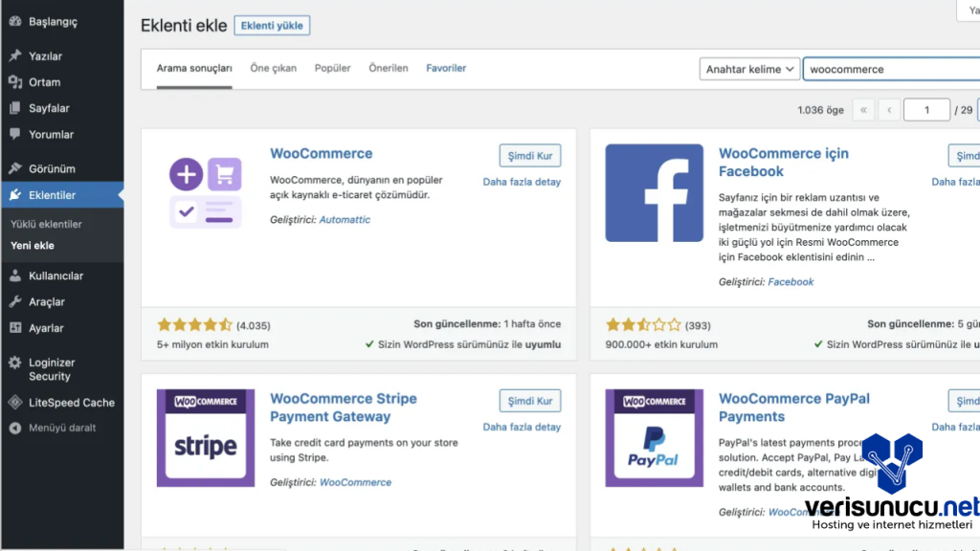Viewport: 980px width, 551px height.
Task: Open the WooCommerce plugin title link
Action: (322, 153)
